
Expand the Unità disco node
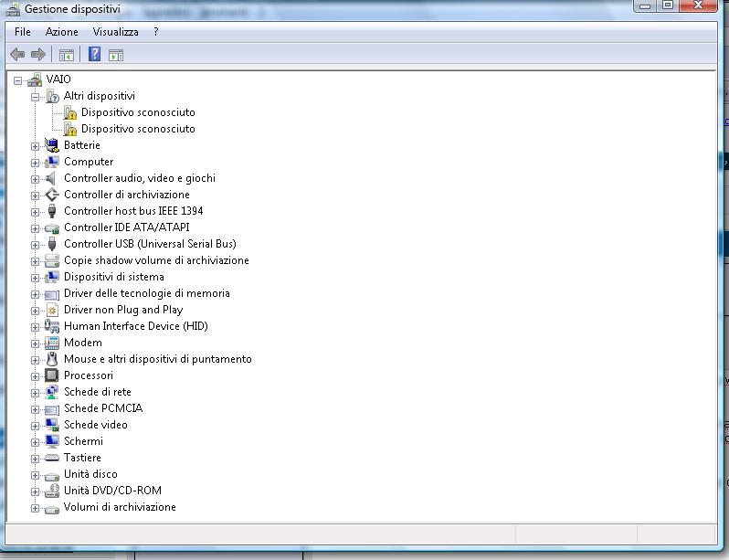36,475
